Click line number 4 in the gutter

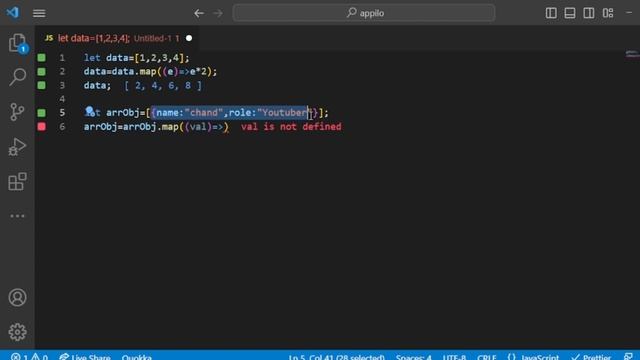coord(62,99)
